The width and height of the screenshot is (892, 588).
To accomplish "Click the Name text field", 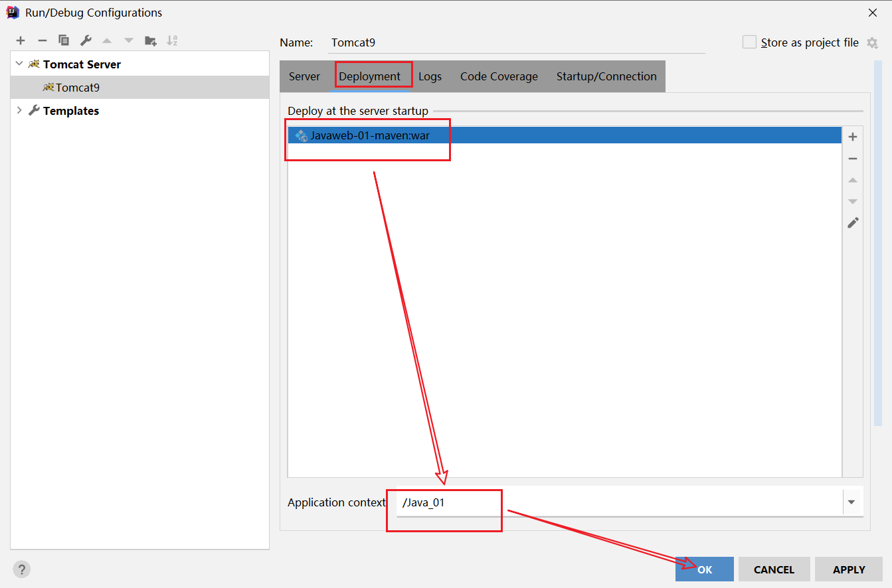I will click(517, 42).
